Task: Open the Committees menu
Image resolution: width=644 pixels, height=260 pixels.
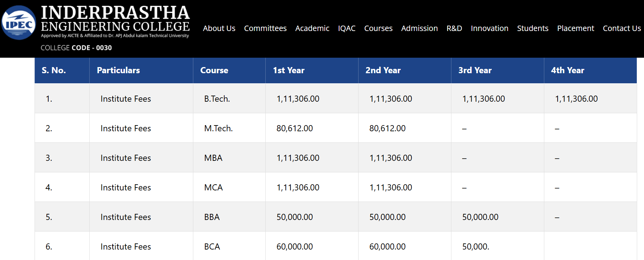Action: [265, 28]
